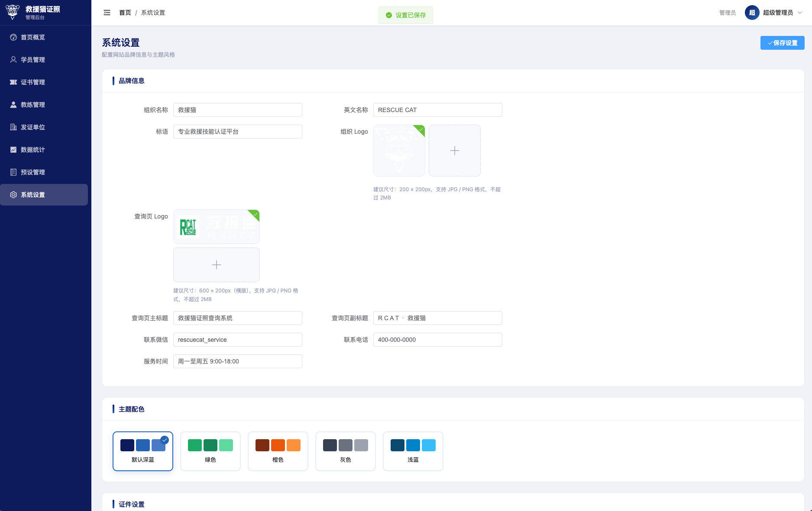Collapse sidebar with hamburger menu icon
Viewport: 812px width, 511px height.
click(x=107, y=13)
